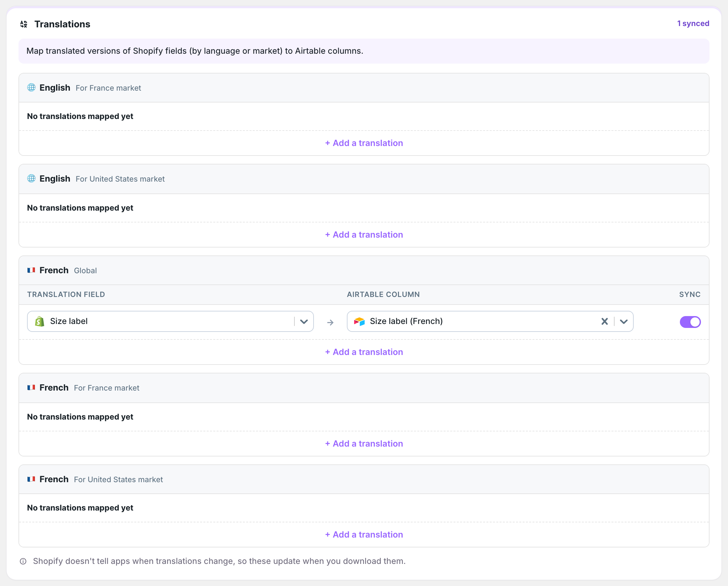
Task: Click the 'For United States market' label beside English
Action: click(x=120, y=179)
